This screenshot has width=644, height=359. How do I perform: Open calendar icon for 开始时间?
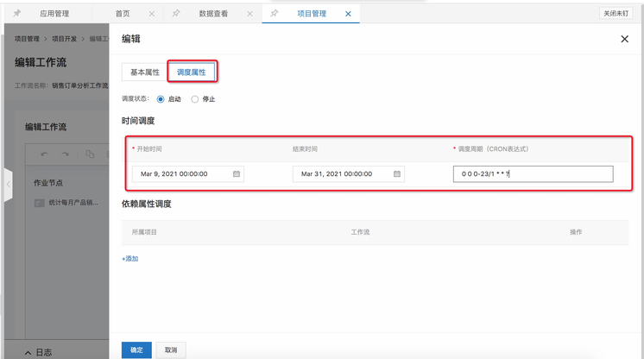237,173
